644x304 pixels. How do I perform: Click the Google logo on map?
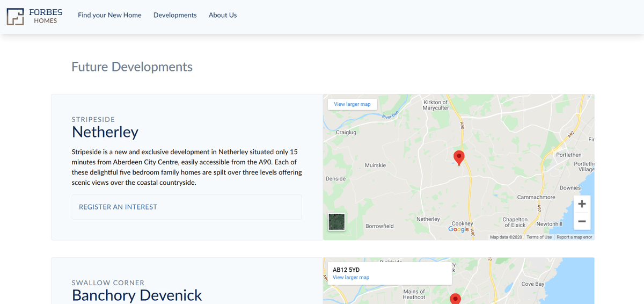[458, 229]
